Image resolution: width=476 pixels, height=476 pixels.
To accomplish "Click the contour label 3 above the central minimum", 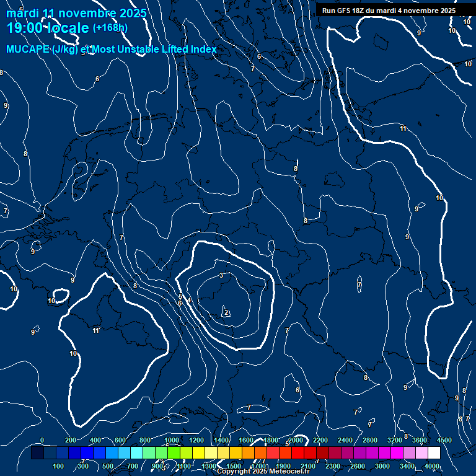I will [221, 275].
